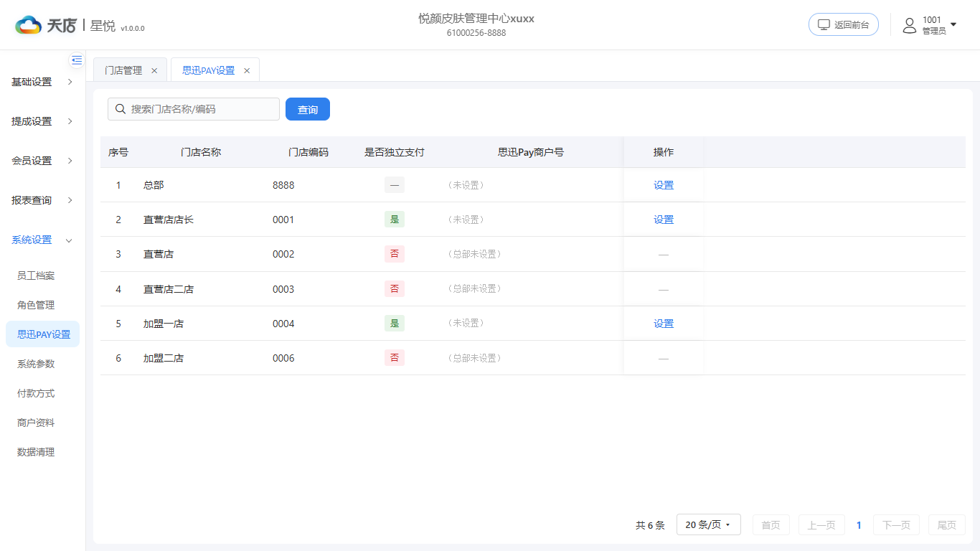Image resolution: width=980 pixels, height=551 pixels.
Task: Click the 是 tag in 加盟一店 row
Action: point(395,324)
